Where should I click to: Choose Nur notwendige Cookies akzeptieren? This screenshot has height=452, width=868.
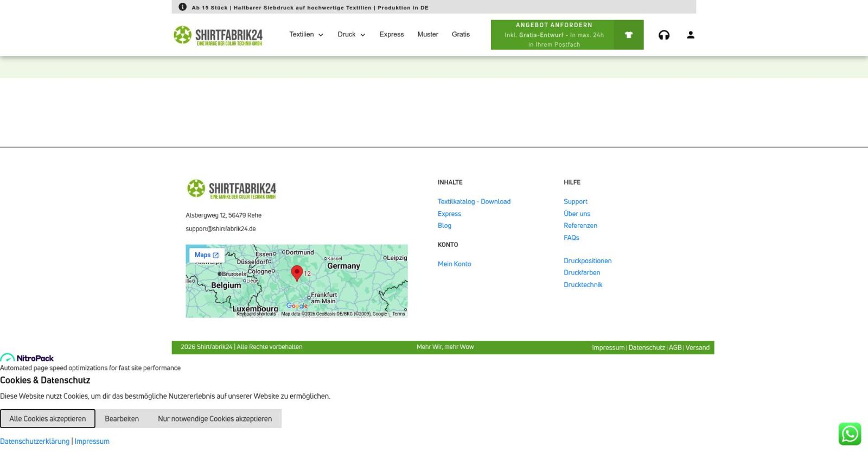point(215,419)
